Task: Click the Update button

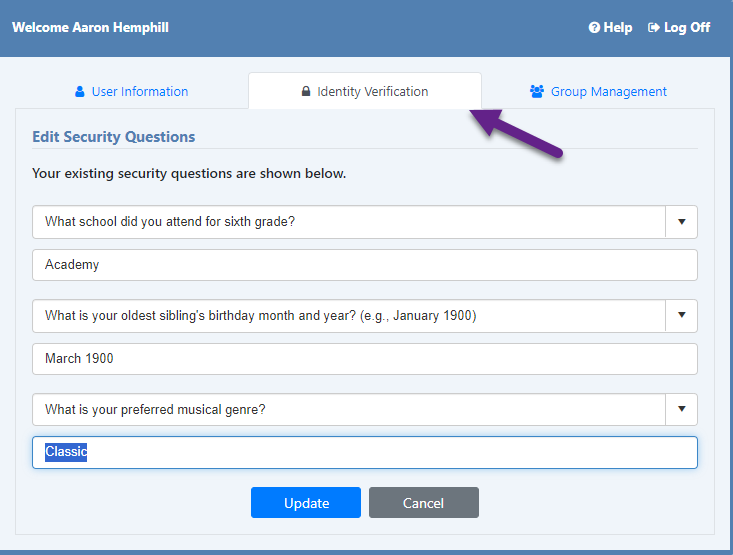Action: coord(306,503)
